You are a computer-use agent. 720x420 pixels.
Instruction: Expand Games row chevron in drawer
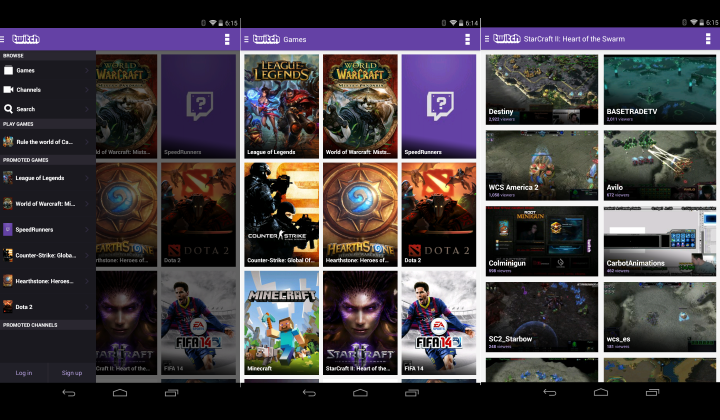pyautogui.click(x=87, y=70)
